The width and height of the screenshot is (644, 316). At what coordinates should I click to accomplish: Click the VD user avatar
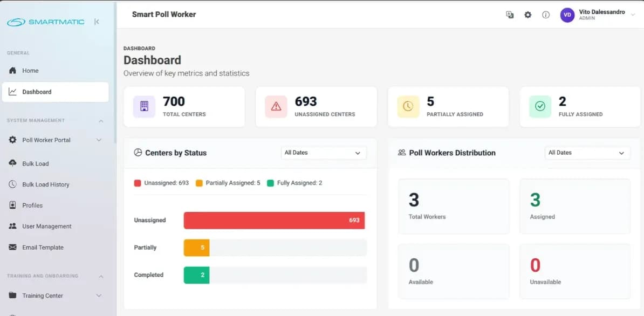[567, 15]
